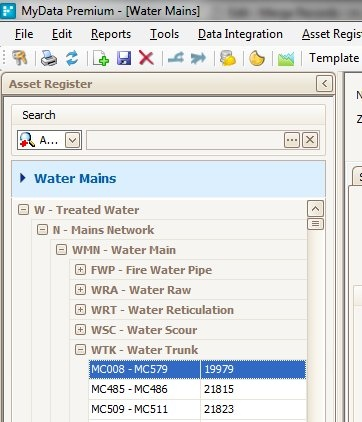362x422 pixels.
Task: Clear the search with X button
Action: click(x=310, y=140)
